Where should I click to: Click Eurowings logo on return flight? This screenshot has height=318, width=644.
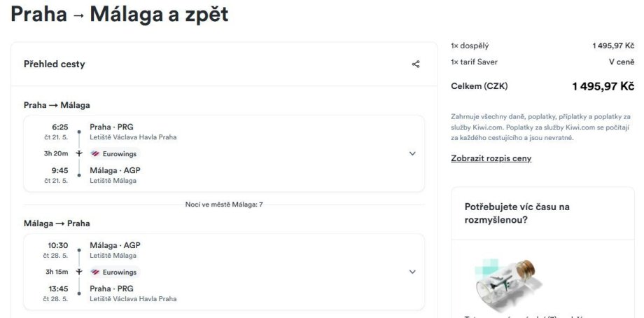pyautogui.click(x=95, y=272)
